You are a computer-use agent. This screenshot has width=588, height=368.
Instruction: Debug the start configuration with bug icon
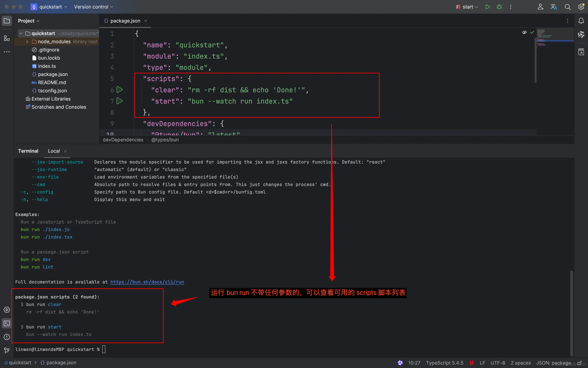tap(499, 7)
